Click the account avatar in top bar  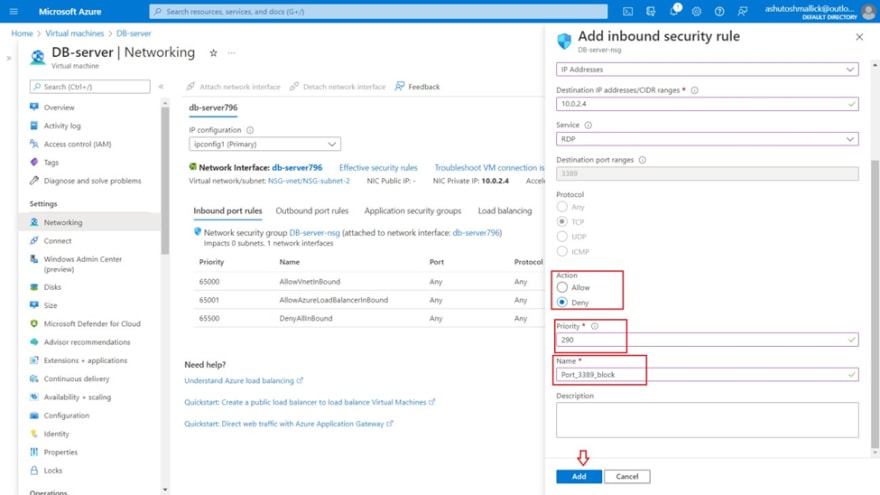869,12
